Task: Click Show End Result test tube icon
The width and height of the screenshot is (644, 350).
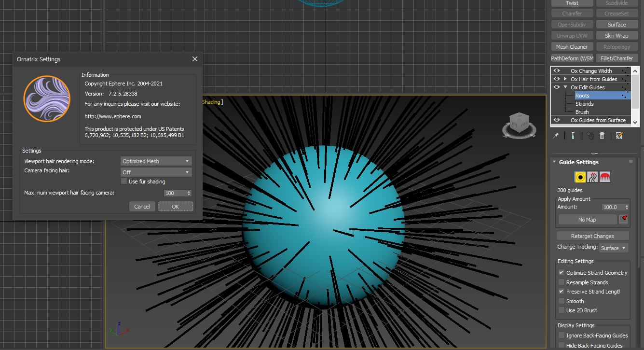Action: pyautogui.click(x=573, y=136)
